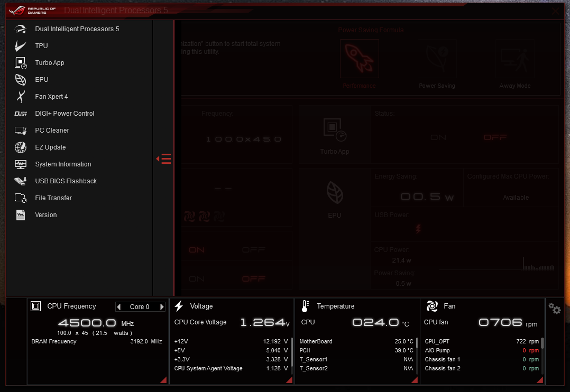
Task: Open the EZ Update menu entry
Action: click(x=51, y=147)
